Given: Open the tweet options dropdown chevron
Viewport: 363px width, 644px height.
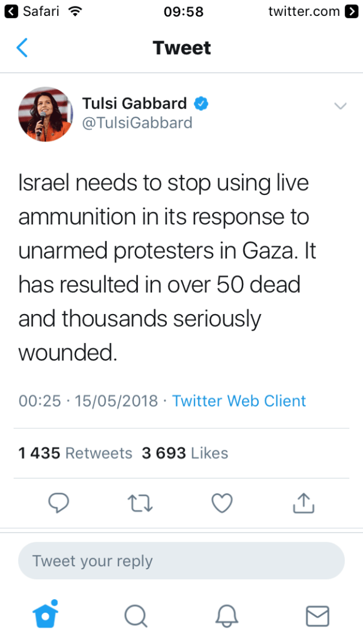Looking at the screenshot, I should (x=340, y=106).
